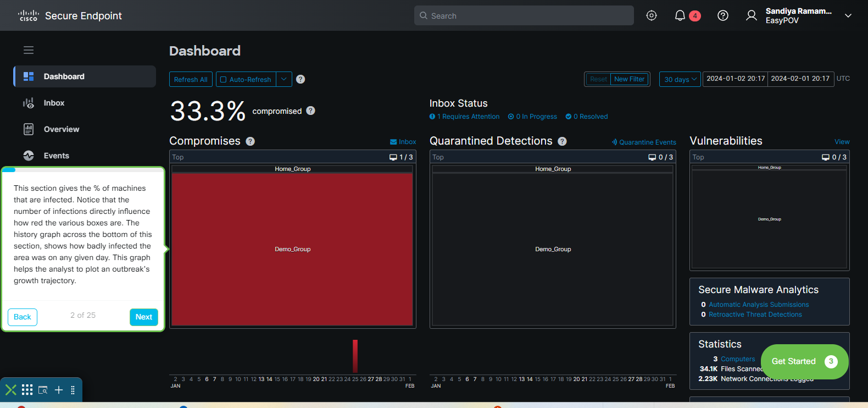Image resolution: width=868 pixels, height=408 pixels.
Task: Click the computer icon in Vulnerabilities Top bar
Action: 826,157
